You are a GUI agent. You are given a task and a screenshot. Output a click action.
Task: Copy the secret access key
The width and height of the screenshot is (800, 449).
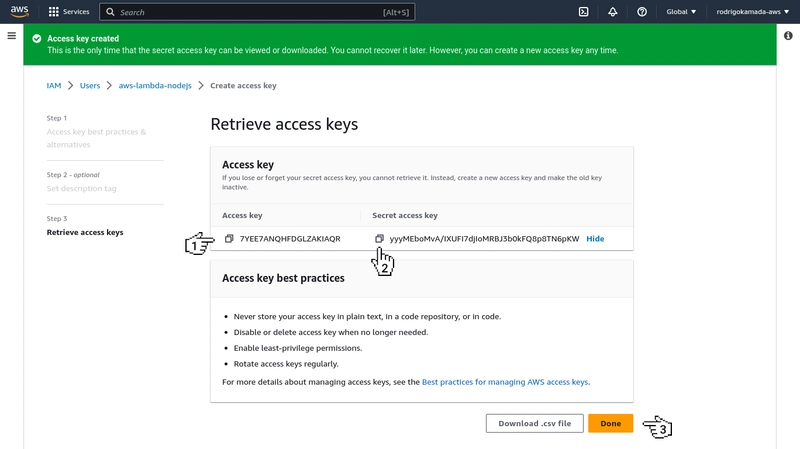[x=379, y=239]
